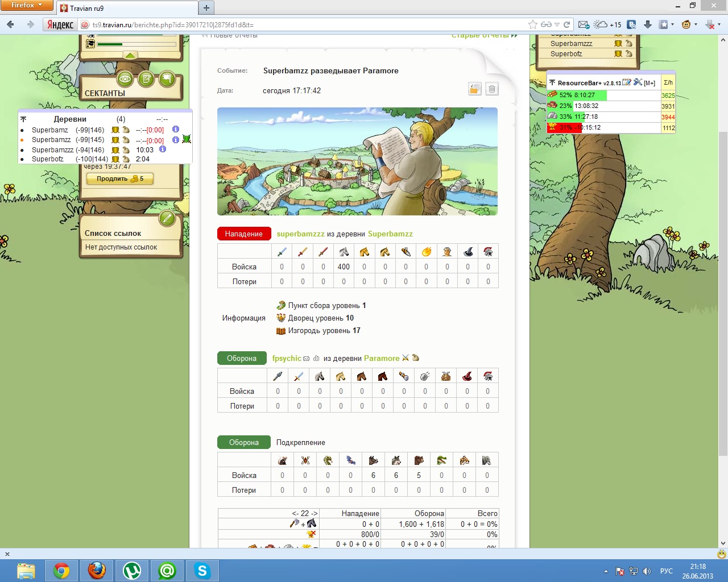Send troops to Superbofz in right sidebar
The height and width of the screenshot is (582, 728).
(618, 54)
